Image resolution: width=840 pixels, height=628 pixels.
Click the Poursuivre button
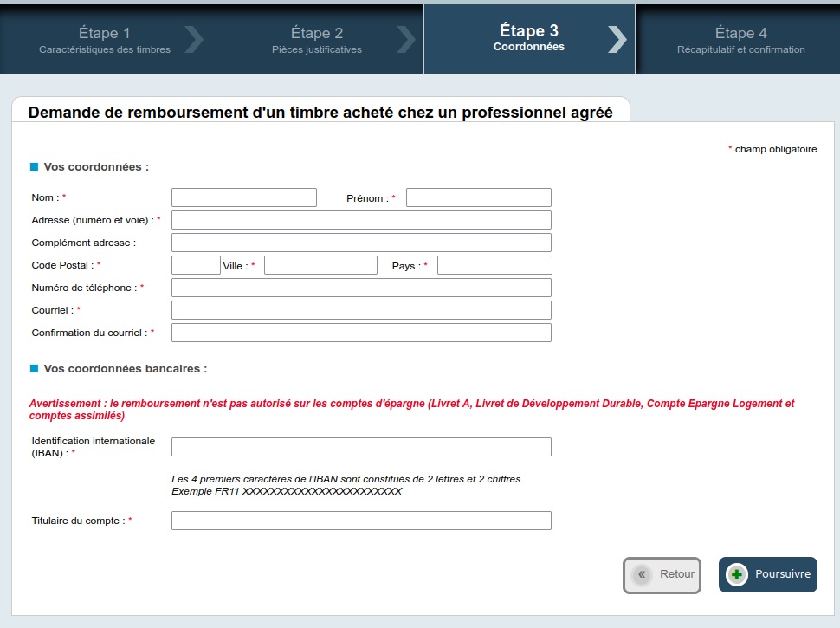[767, 574]
